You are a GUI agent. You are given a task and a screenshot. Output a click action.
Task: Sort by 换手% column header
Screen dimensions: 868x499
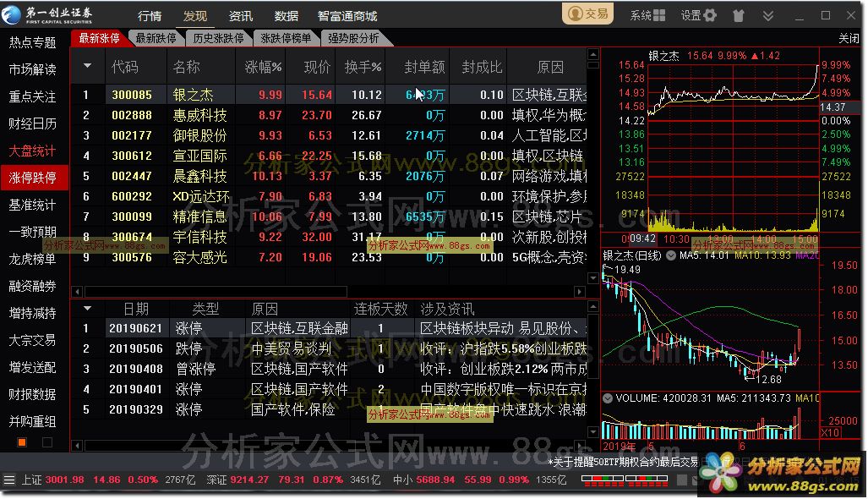click(363, 67)
